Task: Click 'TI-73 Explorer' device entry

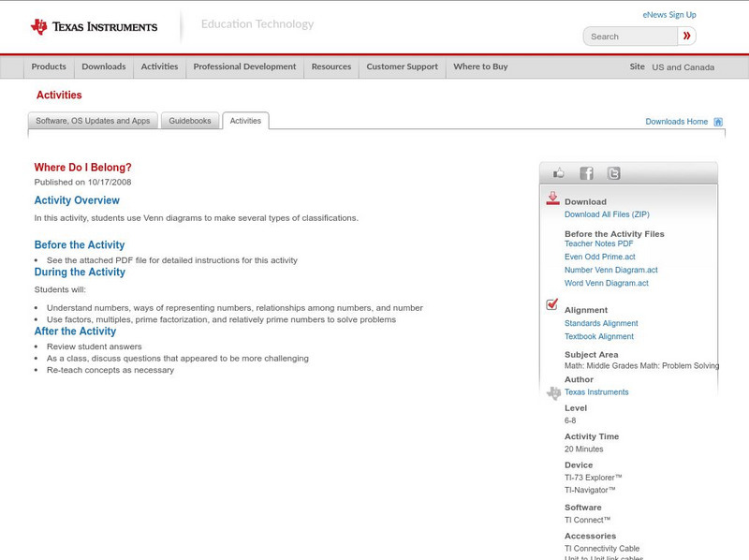Action: click(x=594, y=478)
